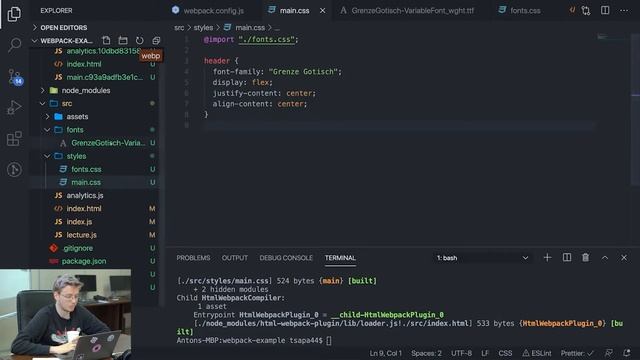Click src breadcrumb segment
640x360 pixels.
[179, 27]
